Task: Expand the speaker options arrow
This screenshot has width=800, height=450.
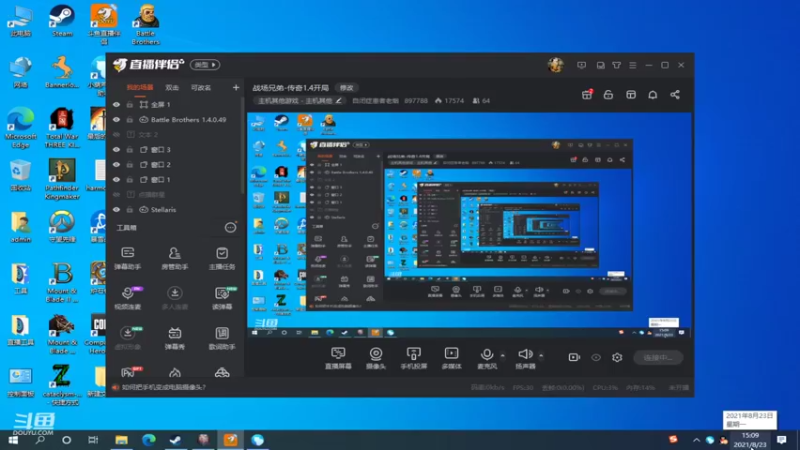Action: (541, 355)
